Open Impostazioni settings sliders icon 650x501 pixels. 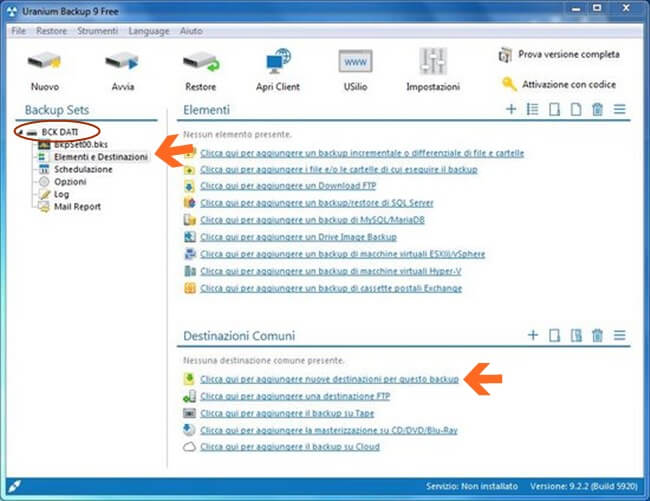pos(433,62)
